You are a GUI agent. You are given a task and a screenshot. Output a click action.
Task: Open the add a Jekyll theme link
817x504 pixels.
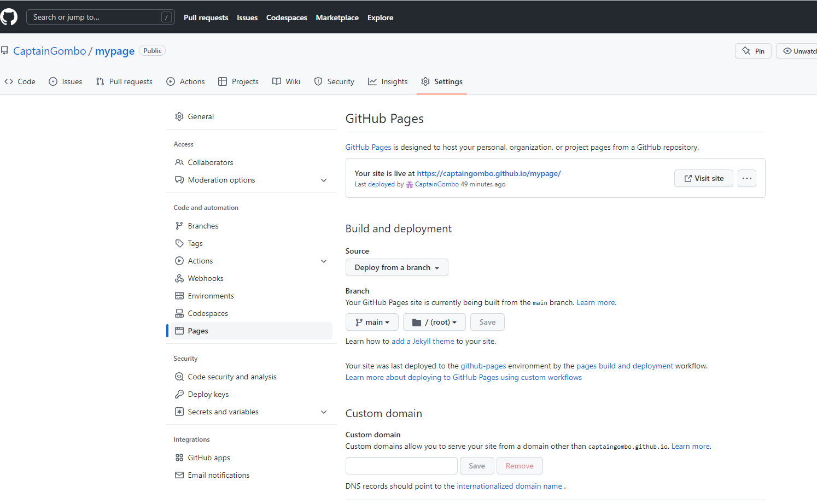pyautogui.click(x=423, y=341)
